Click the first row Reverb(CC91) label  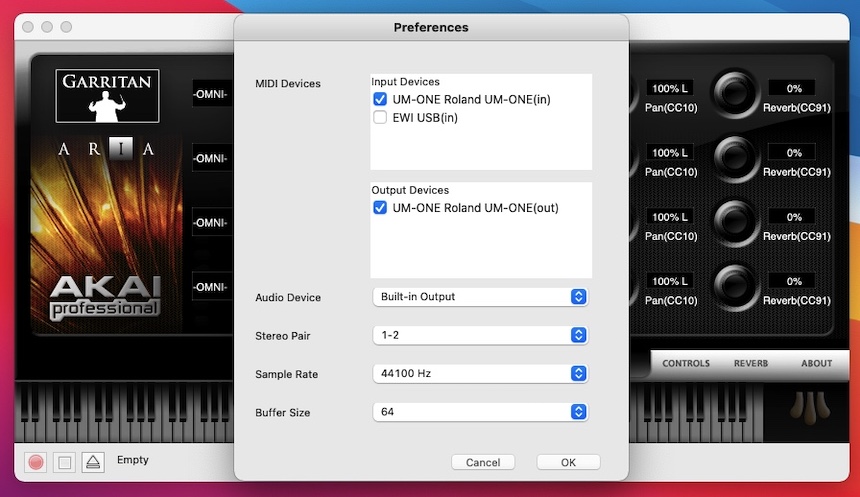[797, 108]
